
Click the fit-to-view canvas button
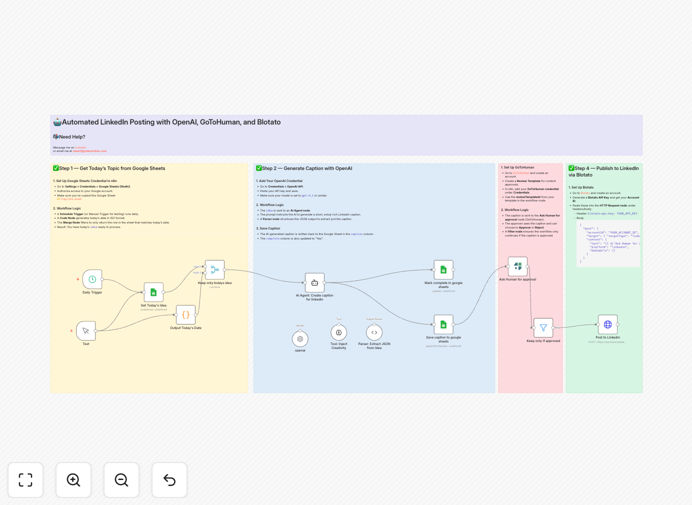click(x=26, y=480)
